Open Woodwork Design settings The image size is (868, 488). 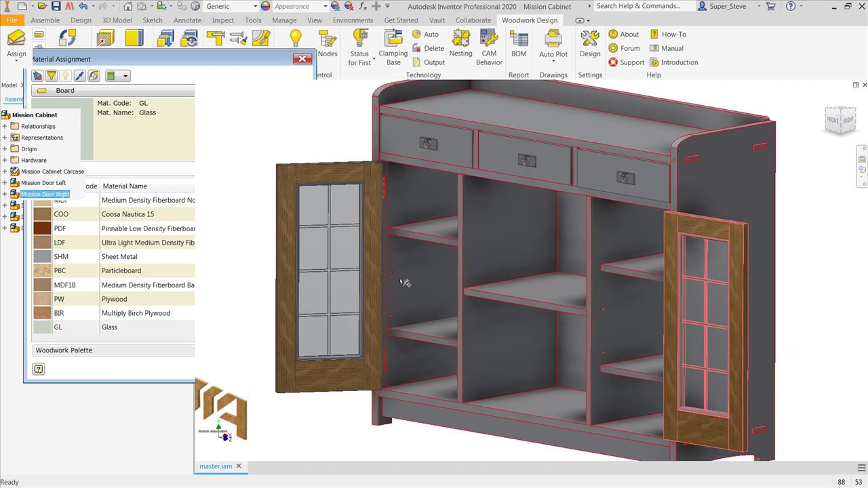click(590, 43)
